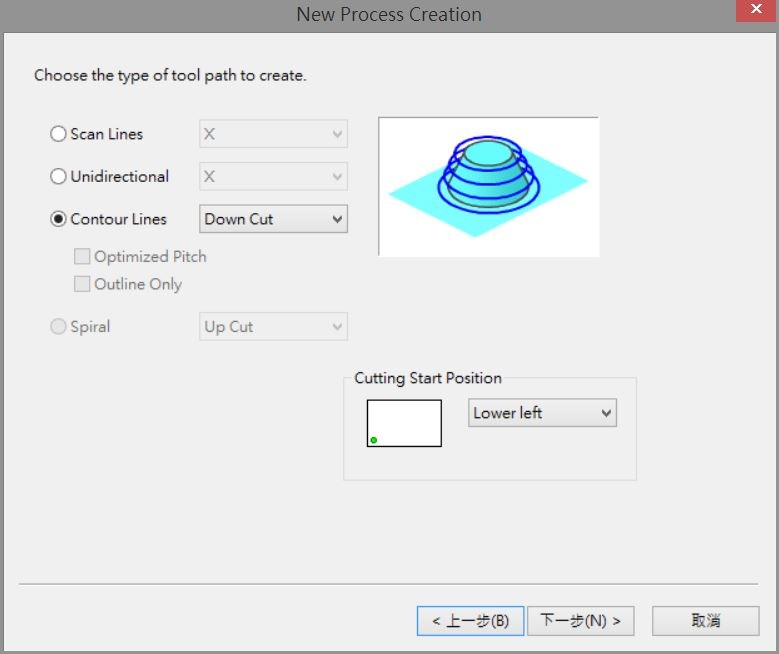Select the Contour Lines radio button
This screenshot has height=654, width=779.
(58, 219)
